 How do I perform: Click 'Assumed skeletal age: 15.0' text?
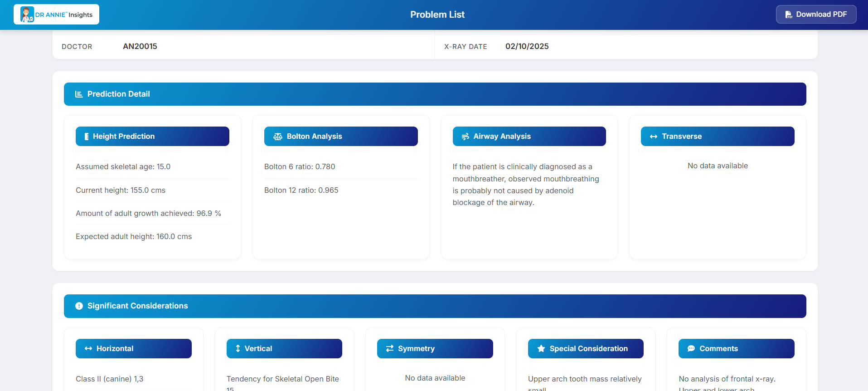[123, 167]
